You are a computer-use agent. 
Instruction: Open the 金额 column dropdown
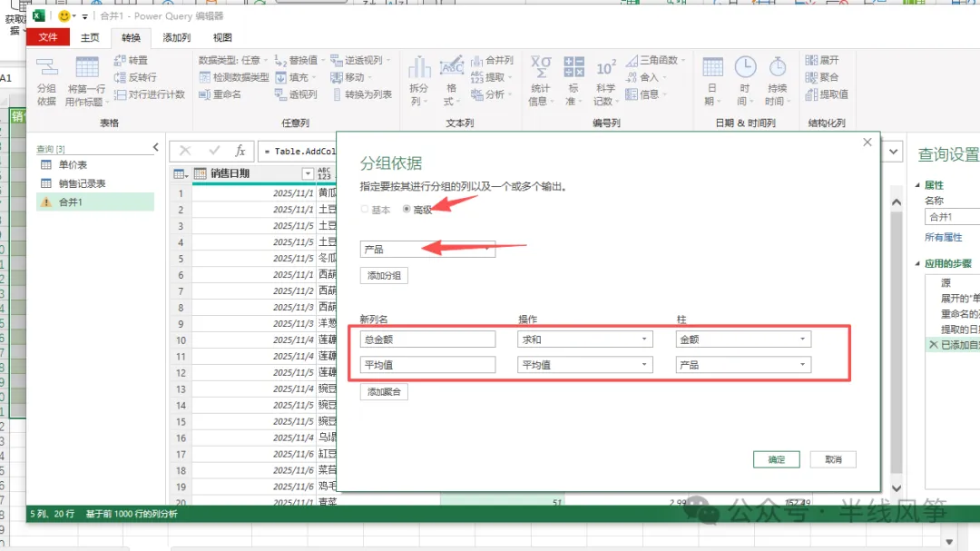click(x=744, y=339)
